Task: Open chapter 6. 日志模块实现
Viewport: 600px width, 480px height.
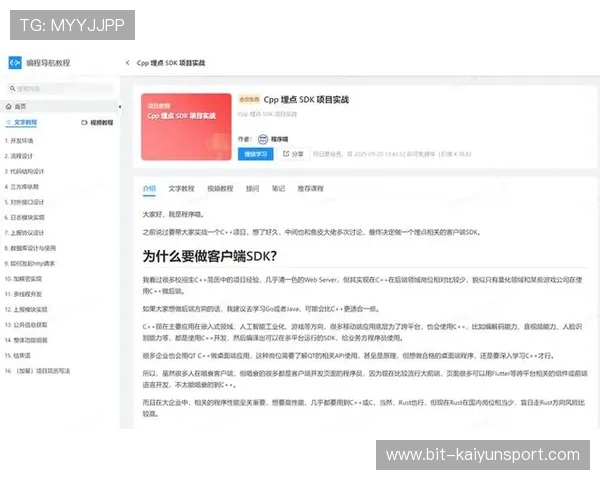Action: coord(24,217)
